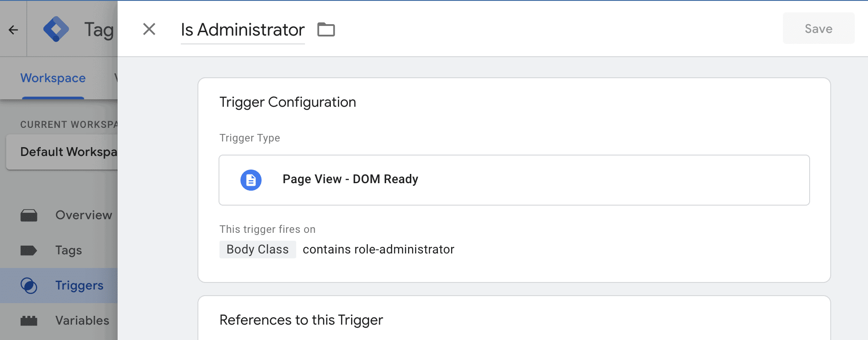Click the References to this Trigger heading
Screen dimensions: 868x340
point(301,320)
